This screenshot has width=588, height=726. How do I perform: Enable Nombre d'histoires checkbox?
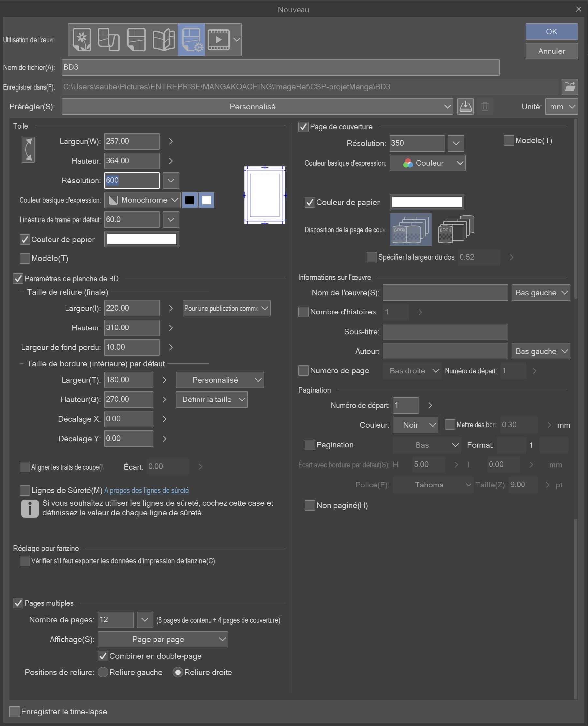303,312
